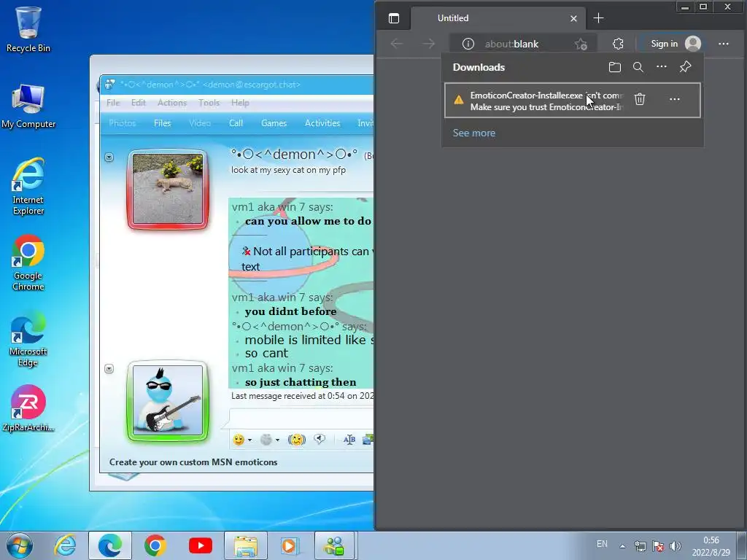Switch to Messenger taskbar button
This screenshot has height=560, width=747.
[334, 545]
